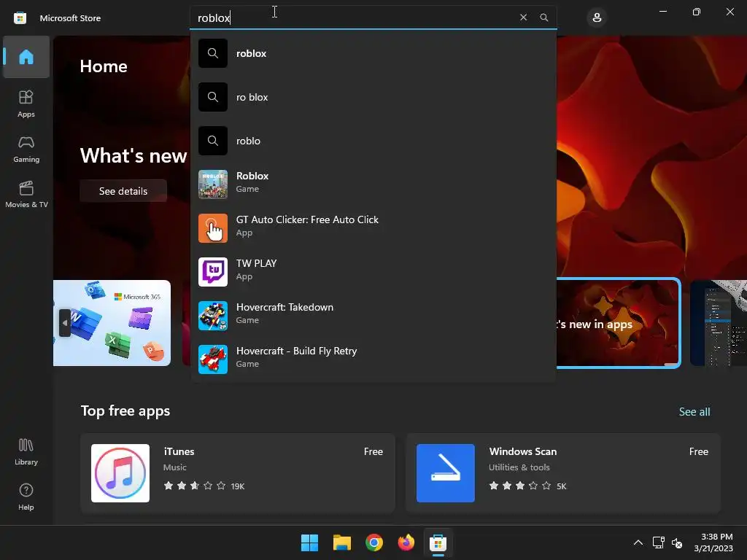Open the clock and date flyout
This screenshot has height=560, width=747.
point(713,542)
